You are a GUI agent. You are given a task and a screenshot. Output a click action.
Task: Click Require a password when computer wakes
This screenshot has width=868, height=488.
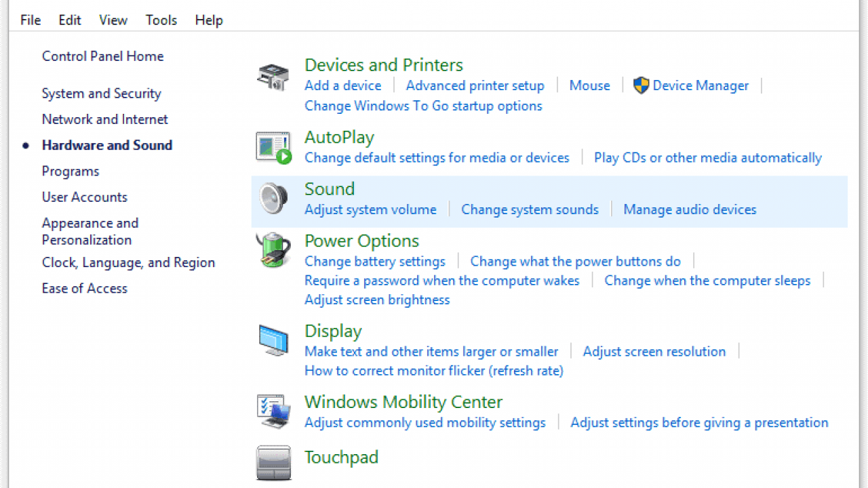tap(442, 281)
